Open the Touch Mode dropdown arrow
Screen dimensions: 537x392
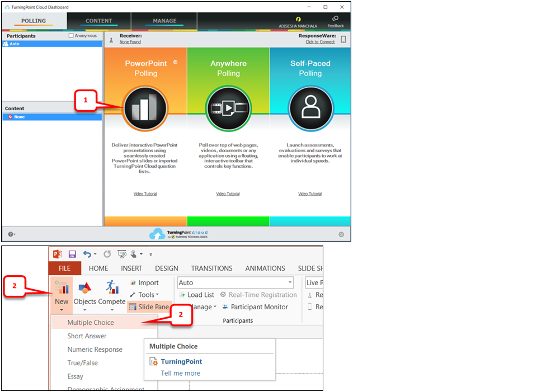141,254
